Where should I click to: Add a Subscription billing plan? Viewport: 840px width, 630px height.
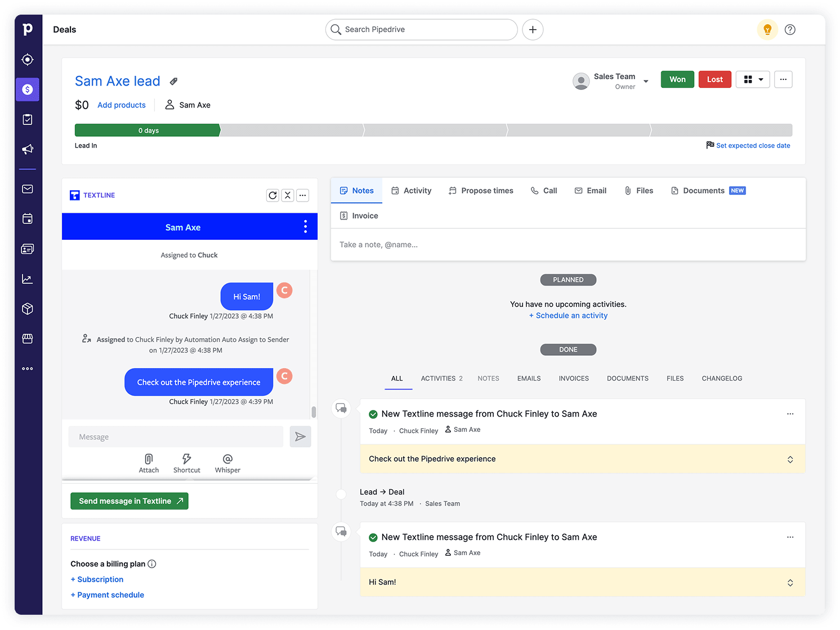tap(97, 579)
